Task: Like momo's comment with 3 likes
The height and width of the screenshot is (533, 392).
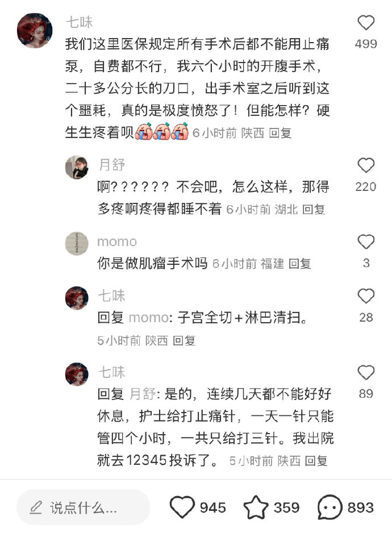Action: [x=366, y=241]
